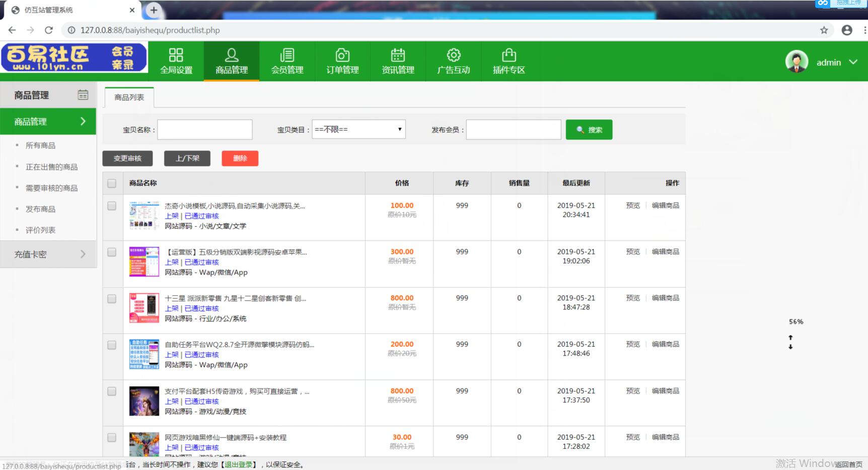Expand the admin account dropdown arrow
This screenshot has height=470, width=868.
pyautogui.click(x=853, y=62)
